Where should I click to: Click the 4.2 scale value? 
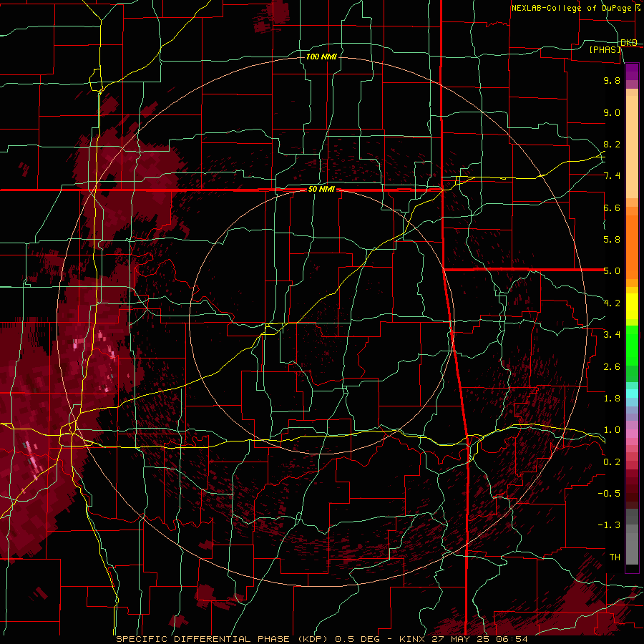(x=612, y=303)
